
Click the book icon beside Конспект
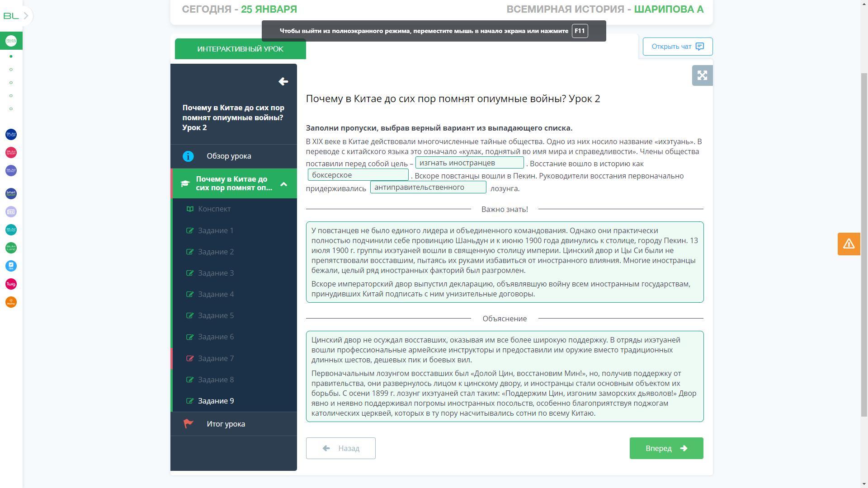[190, 209]
